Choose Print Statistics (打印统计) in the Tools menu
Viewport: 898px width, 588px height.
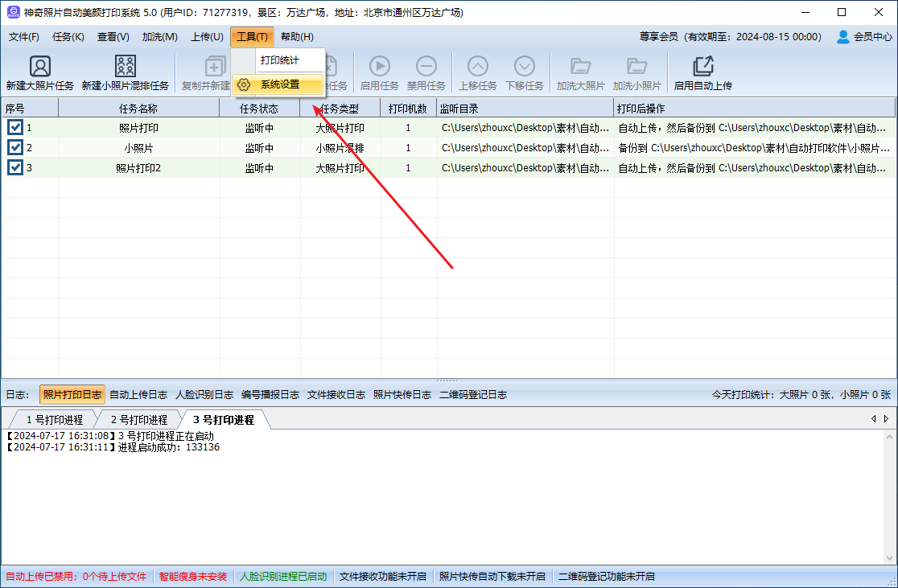pos(279,60)
